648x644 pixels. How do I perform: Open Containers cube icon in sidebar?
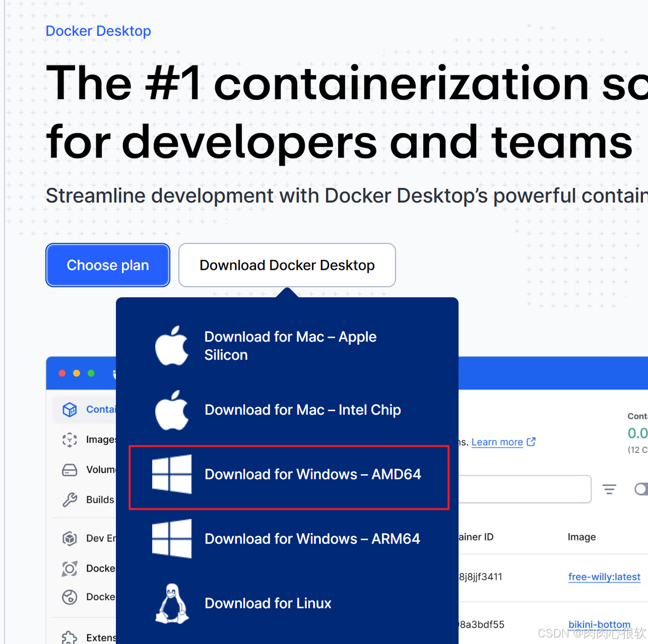(x=69, y=410)
